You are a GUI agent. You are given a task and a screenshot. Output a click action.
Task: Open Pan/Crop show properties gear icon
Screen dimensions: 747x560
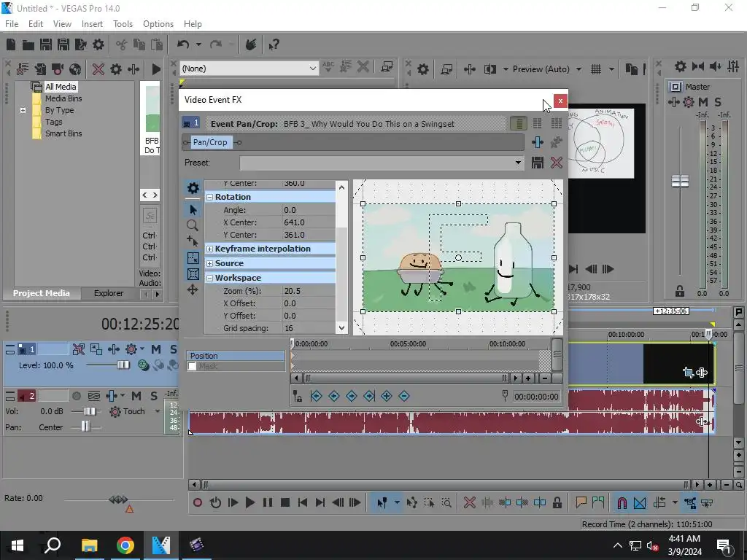(x=193, y=188)
